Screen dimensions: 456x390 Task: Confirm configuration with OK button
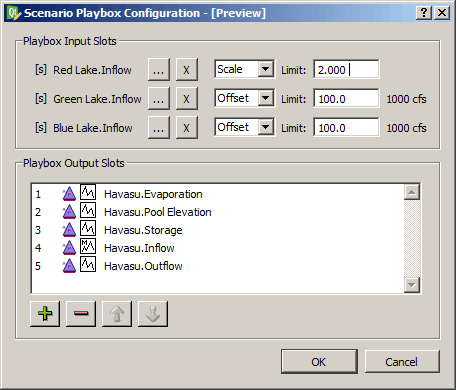pyautogui.click(x=319, y=362)
